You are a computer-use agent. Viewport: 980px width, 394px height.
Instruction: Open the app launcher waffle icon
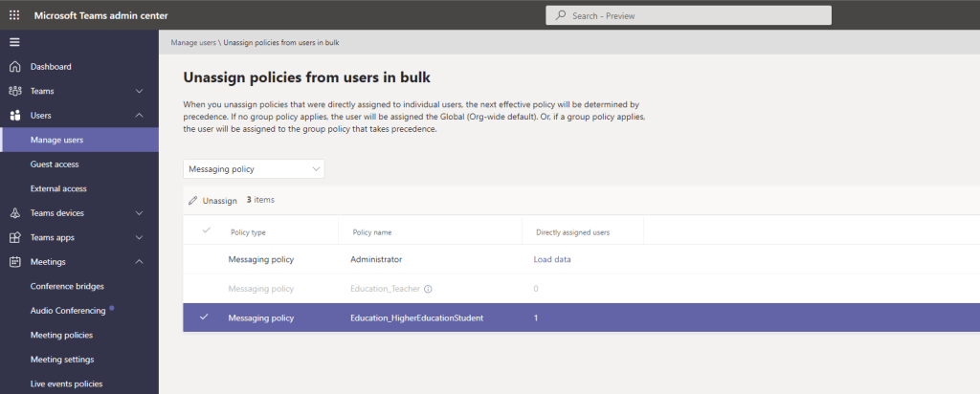(14, 15)
